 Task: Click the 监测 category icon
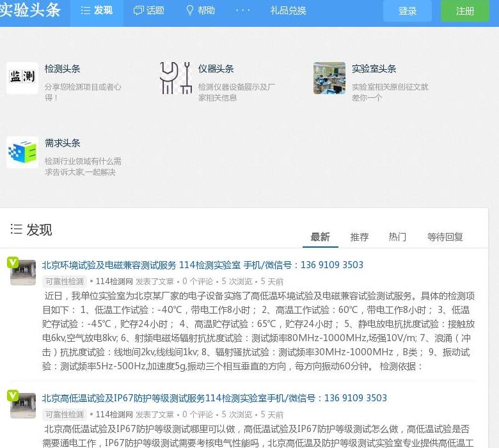click(22, 78)
